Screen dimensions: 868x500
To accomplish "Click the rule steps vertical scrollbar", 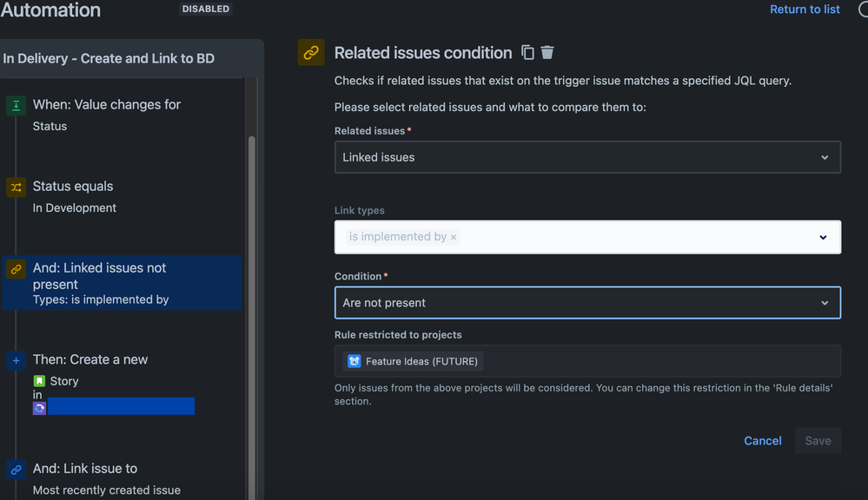I will tap(253, 304).
